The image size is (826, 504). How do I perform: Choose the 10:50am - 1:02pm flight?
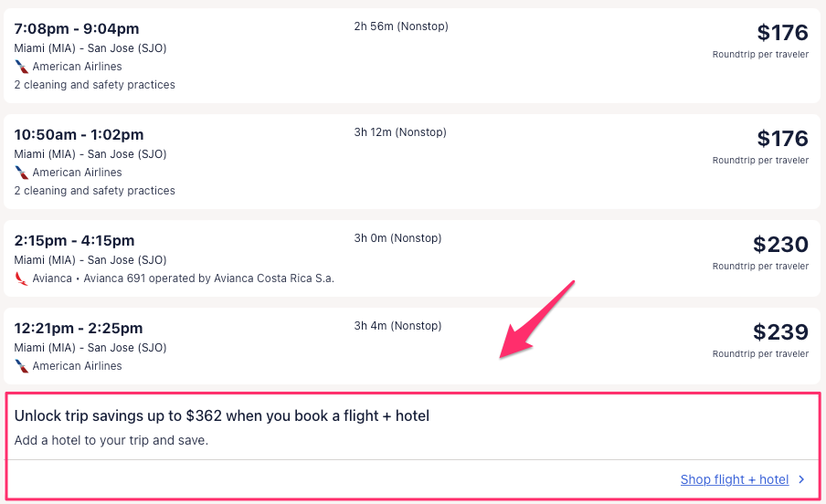point(79,135)
